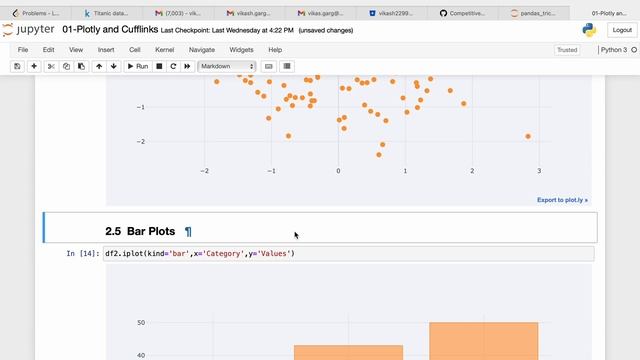Image resolution: width=640 pixels, height=360 pixels.
Task: Switch to the Titanic data browser tab
Action: pos(106,13)
